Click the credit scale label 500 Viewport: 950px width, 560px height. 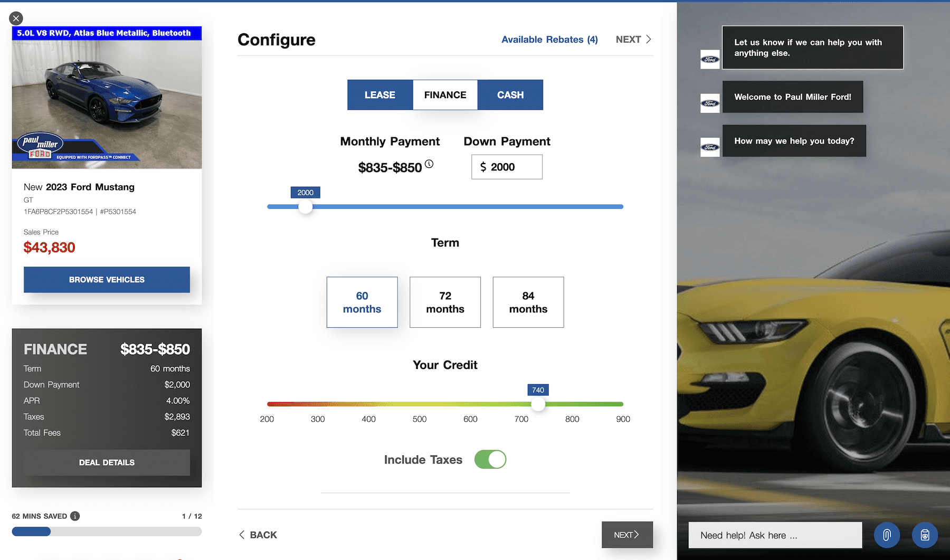(420, 419)
